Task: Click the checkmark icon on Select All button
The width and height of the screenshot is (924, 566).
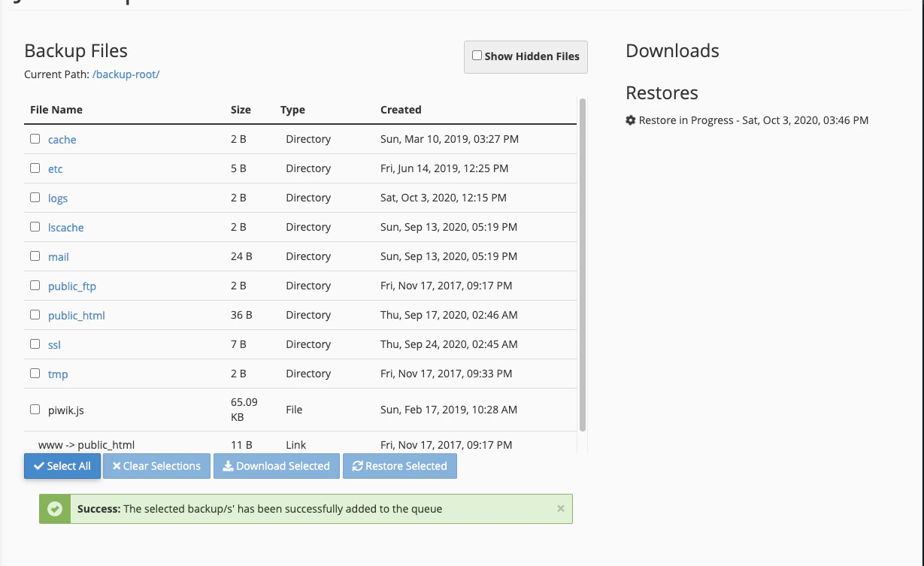Action: [38, 466]
